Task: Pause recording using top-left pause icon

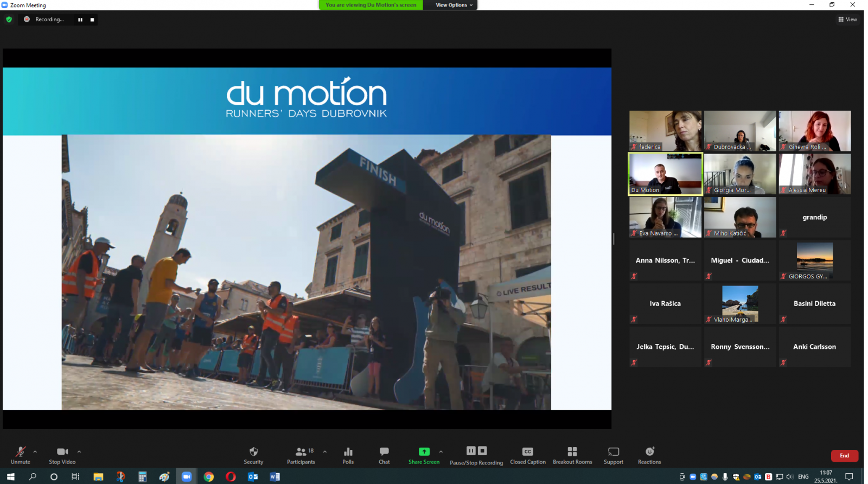Action: 80,20
